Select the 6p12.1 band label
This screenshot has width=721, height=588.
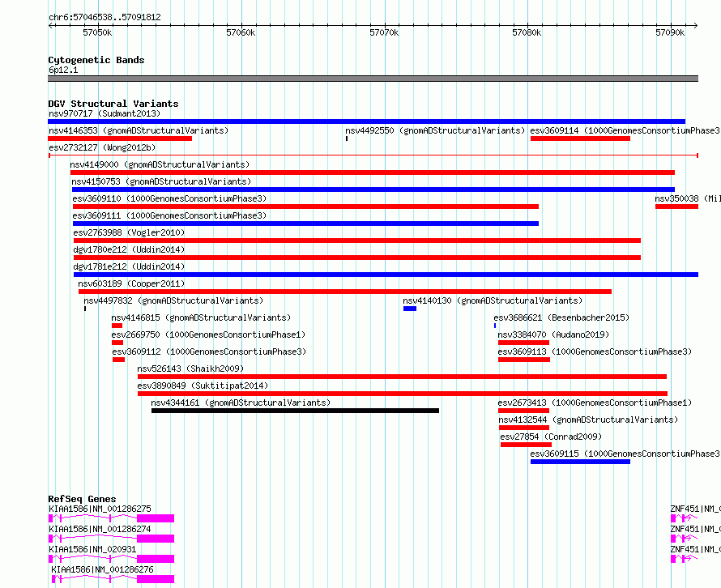(x=63, y=70)
